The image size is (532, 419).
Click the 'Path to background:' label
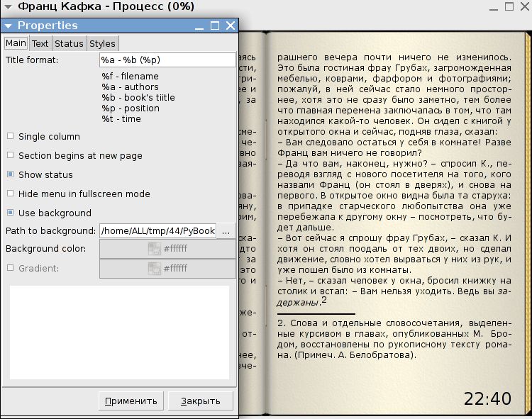pyautogui.click(x=50, y=231)
